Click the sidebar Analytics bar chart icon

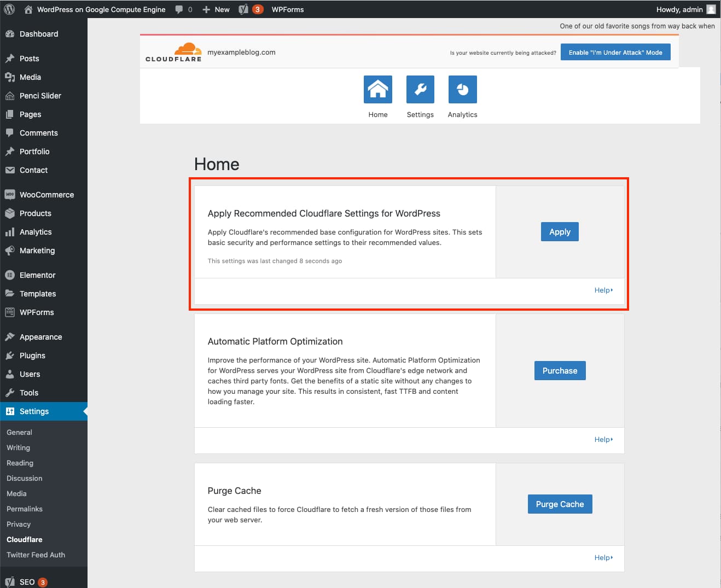click(10, 232)
